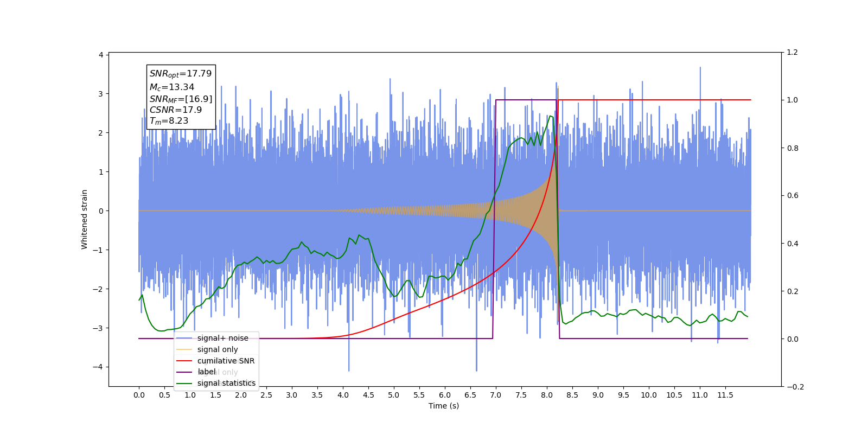The height and width of the screenshot is (434, 868).
Task: Click the −3 tick on the strain axis
Action: click(98, 328)
